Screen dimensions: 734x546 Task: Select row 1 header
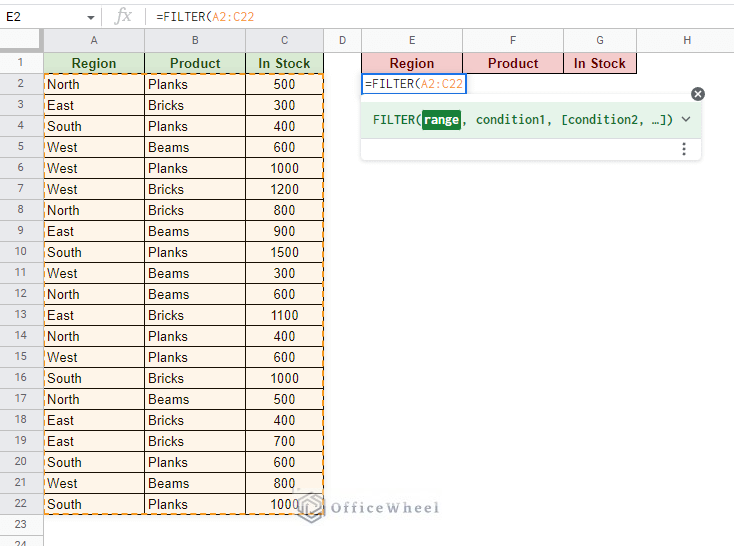pyautogui.click(x=21, y=63)
